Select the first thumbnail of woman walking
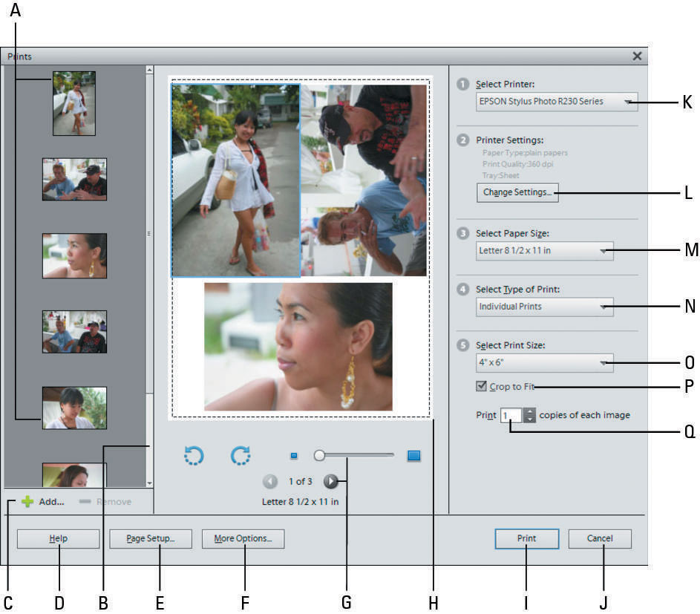This screenshot has height=614, width=700. tap(73, 103)
